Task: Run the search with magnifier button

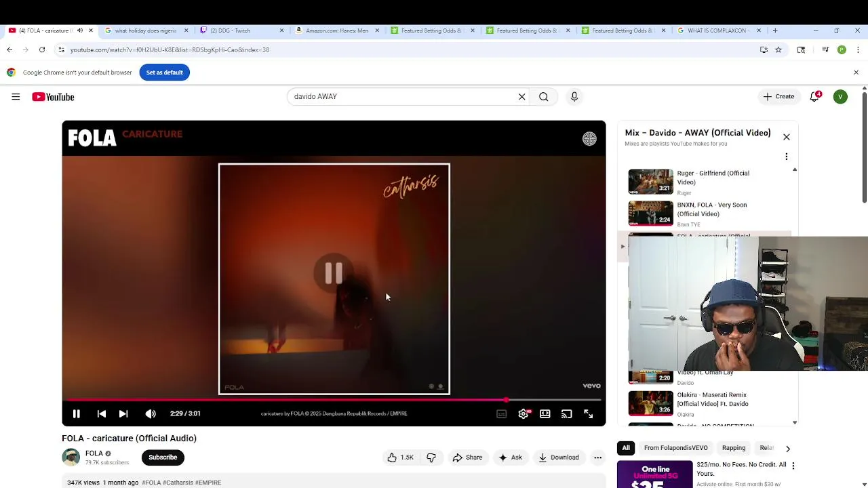Action: [x=544, y=97]
